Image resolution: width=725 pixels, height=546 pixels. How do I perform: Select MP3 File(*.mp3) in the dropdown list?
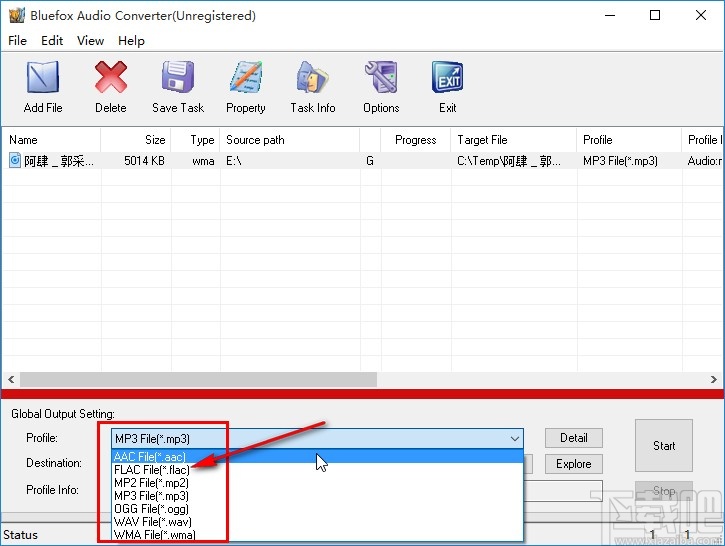tap(317, 496)
